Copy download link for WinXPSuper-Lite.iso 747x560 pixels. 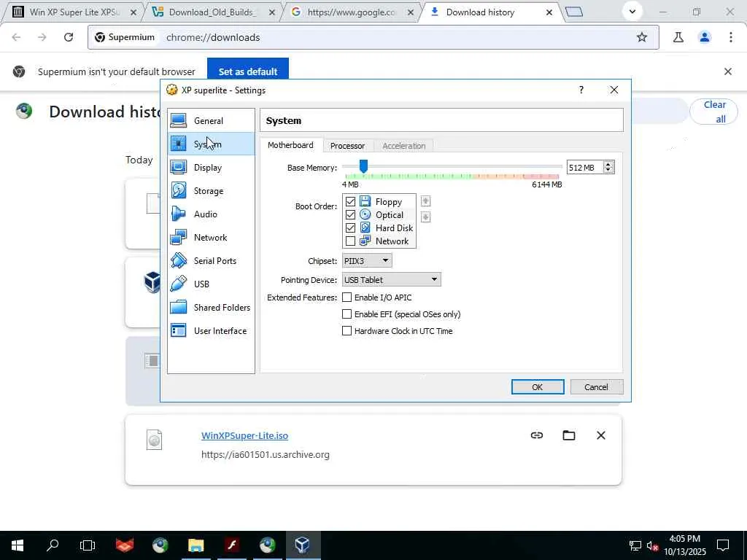pyautogui.click(x=536, y=435)
